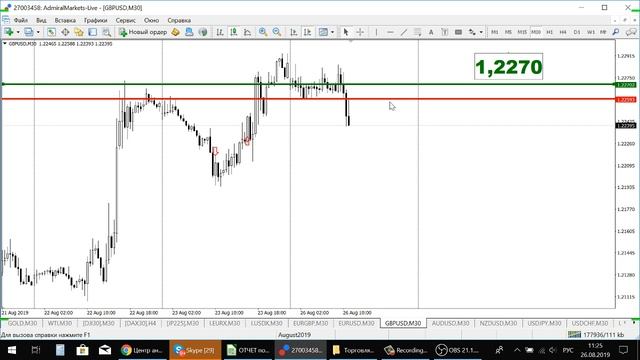
Task: Open the Вставка menu
Action: (65, 20)
